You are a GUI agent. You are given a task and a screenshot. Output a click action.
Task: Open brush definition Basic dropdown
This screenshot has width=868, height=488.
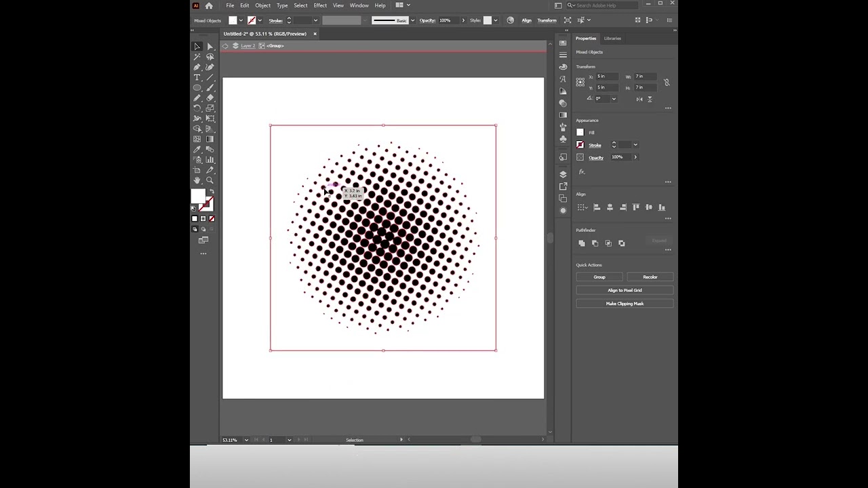pyautogui.click(x=412, y=20)
